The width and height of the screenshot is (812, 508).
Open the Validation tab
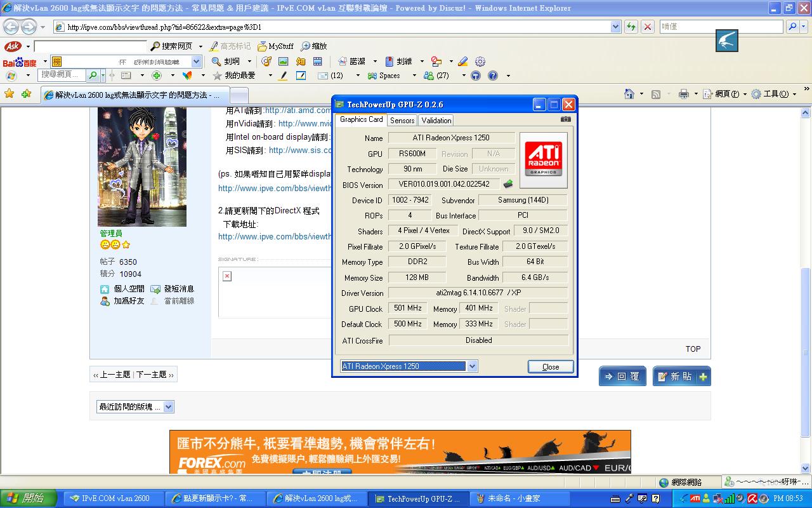(436, 120)
